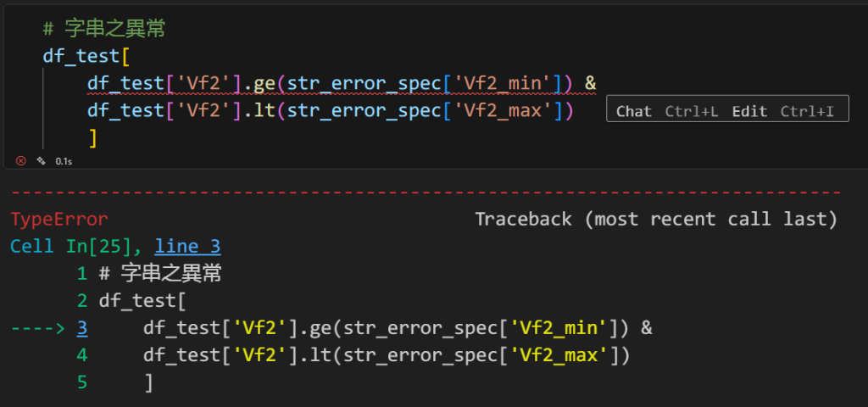Choose Edit Ctrl+I inline hint button
868x407 pixels.
pyautogui.click(x=782, y=111)
